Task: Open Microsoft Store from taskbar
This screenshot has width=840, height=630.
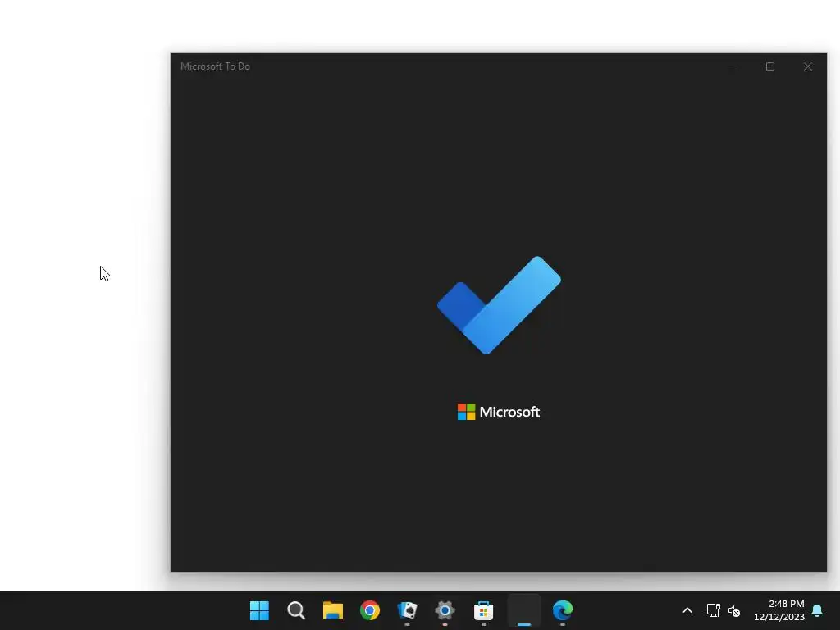Action: tap(483, 610)
